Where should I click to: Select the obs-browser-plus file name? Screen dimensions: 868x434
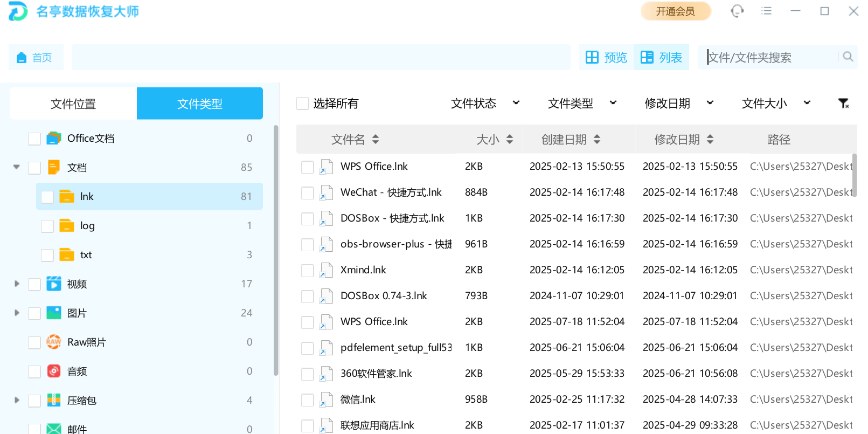396,244
